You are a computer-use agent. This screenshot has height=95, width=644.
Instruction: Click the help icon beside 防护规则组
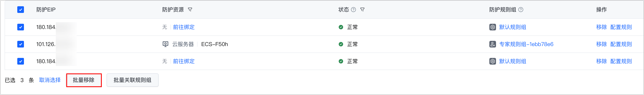(x=521, y=10)
